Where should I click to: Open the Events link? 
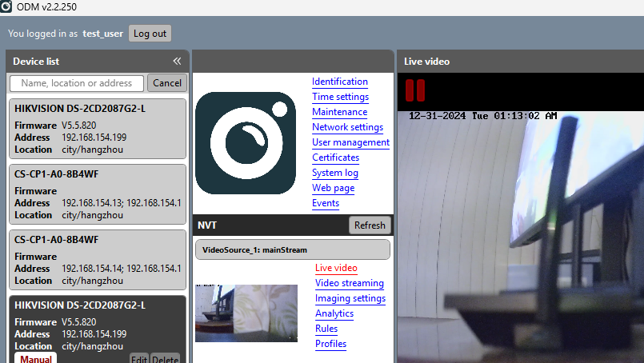coord(326,203)
